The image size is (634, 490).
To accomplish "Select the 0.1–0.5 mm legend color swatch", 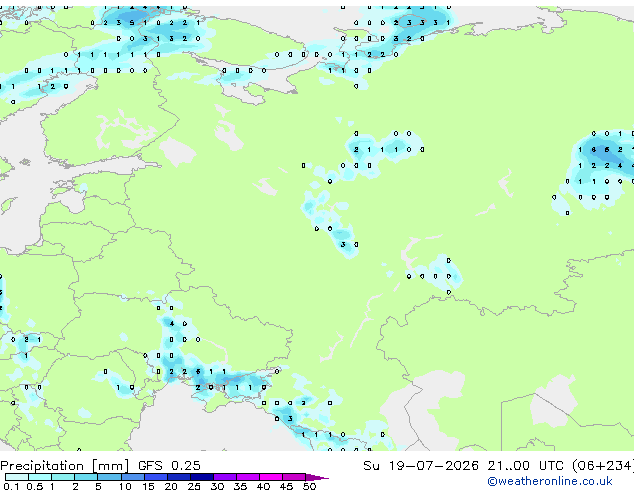I will (17, 477).
